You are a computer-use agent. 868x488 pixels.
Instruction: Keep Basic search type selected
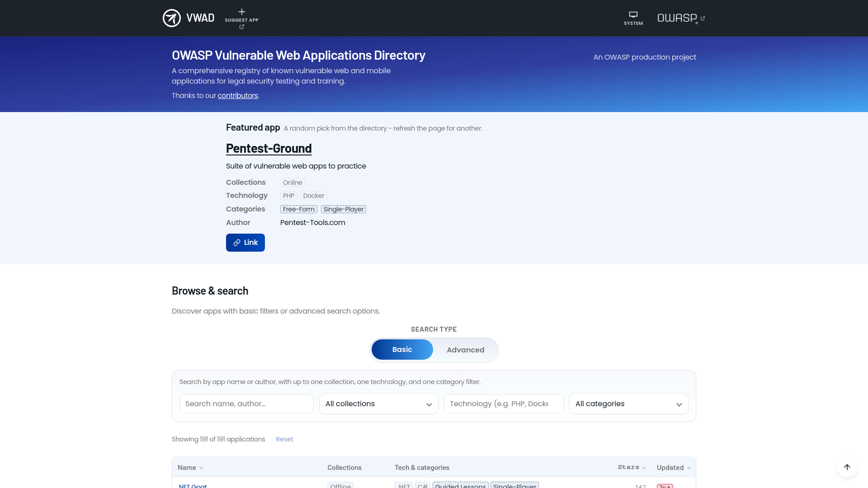point(402,349)
